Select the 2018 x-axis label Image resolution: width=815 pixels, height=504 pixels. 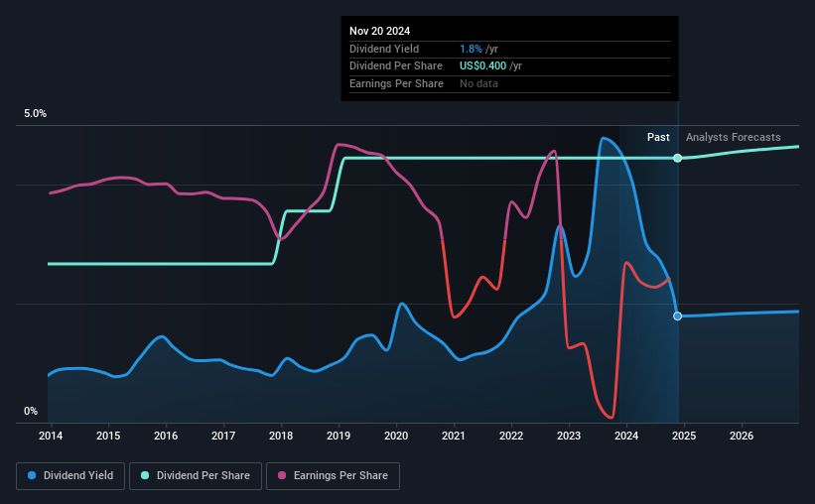tap(281, 436)
